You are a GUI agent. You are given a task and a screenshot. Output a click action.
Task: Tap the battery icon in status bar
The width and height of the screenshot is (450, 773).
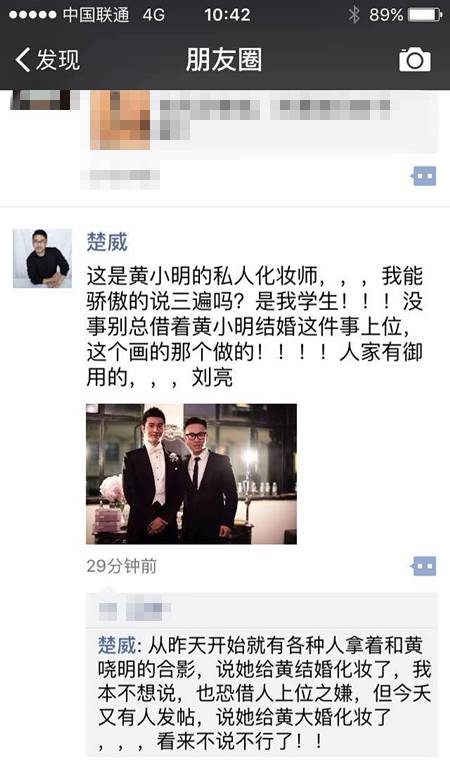tap(425, 15)
